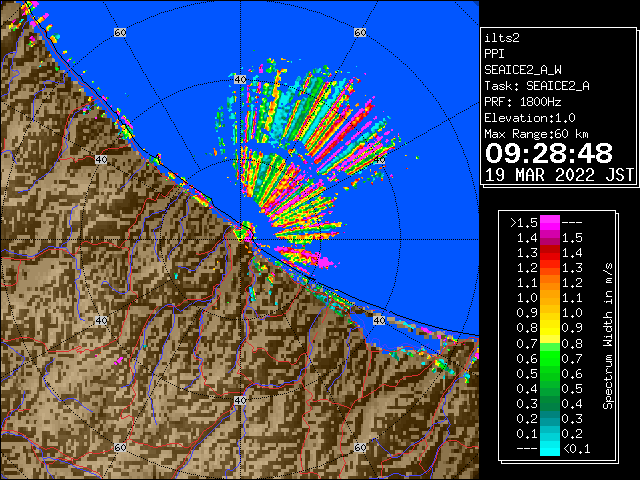
Task: Click the 'PPI' scan type text
Action: click(494, 54)
